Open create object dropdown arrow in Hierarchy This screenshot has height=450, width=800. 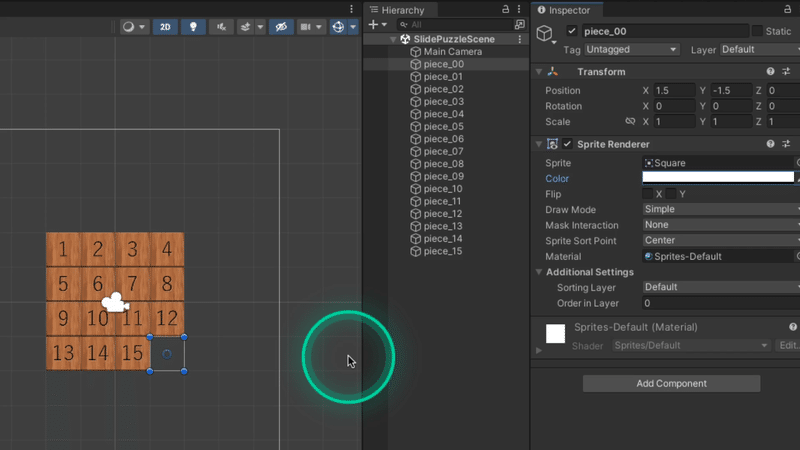[x=384, y=24]
